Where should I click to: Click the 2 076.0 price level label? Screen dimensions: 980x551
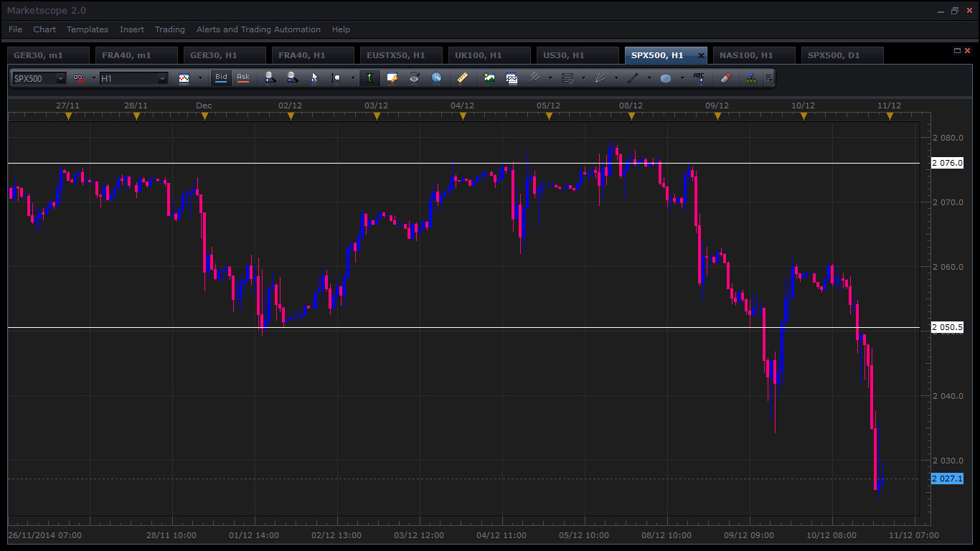point(947,163)
